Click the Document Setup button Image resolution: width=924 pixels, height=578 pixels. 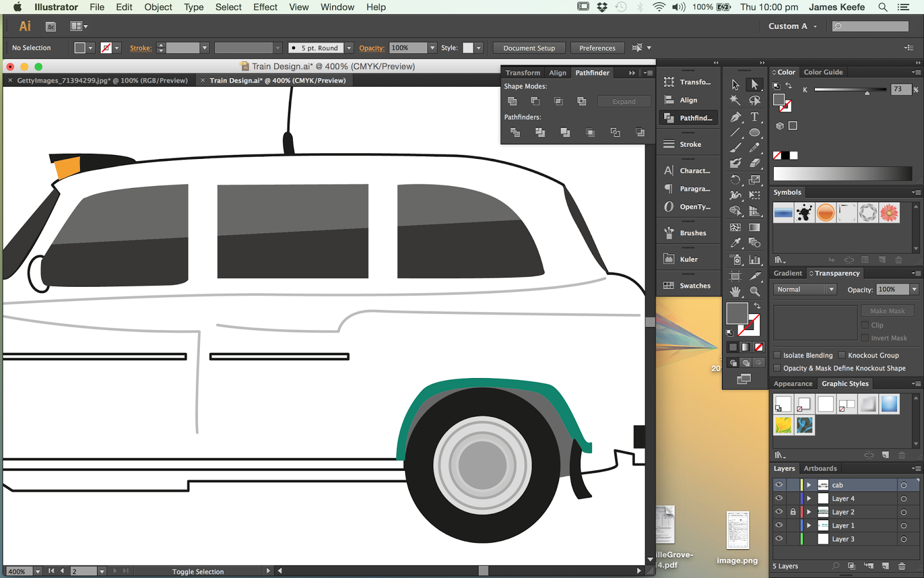click(529, 48)
